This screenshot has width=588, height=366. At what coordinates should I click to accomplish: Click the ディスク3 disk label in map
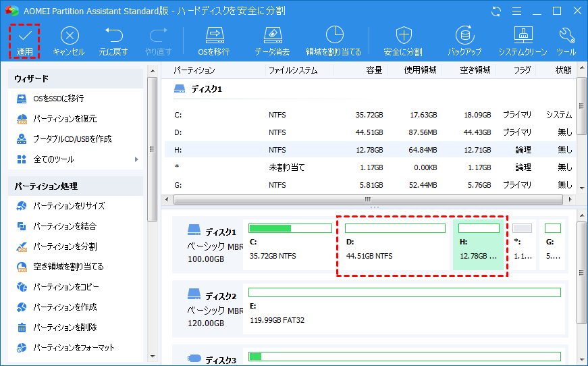212,359
